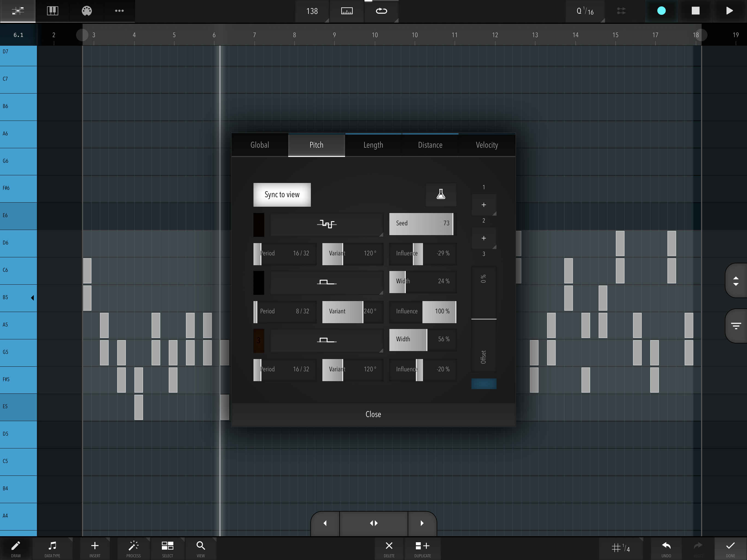Toggle the loop button
Viewport: 747px width, 560px height.
pyautogui.click(x=381, y=11)
